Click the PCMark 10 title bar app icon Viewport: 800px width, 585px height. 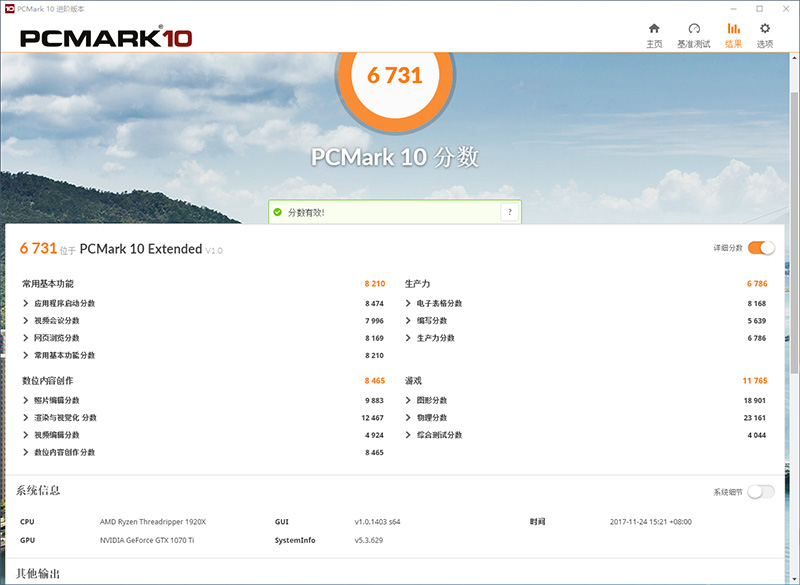[9, 8]
